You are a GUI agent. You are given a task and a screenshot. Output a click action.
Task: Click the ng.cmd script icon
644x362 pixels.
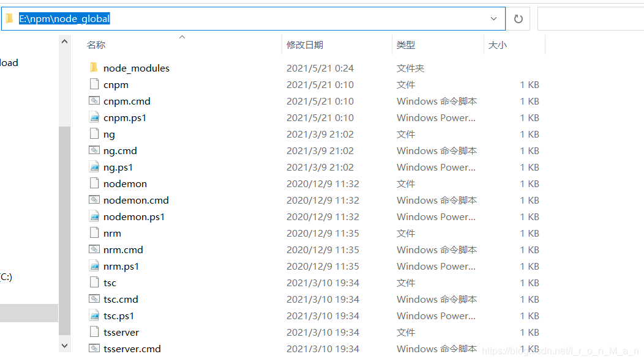coord(94,150)
